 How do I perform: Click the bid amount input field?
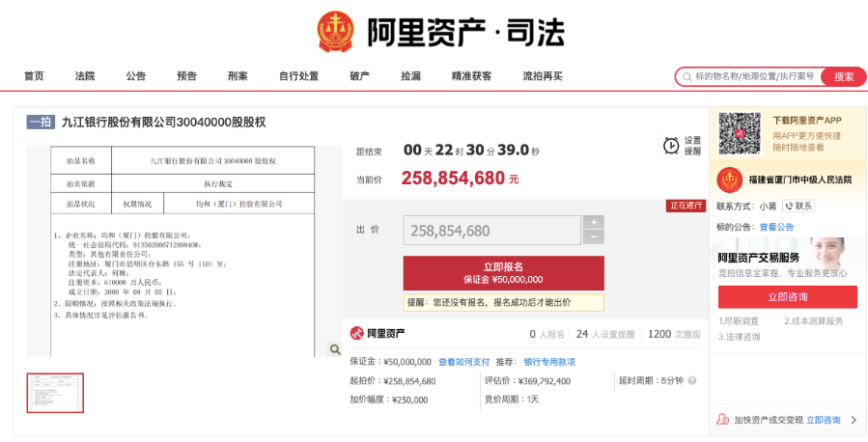(x=491, y=230)
